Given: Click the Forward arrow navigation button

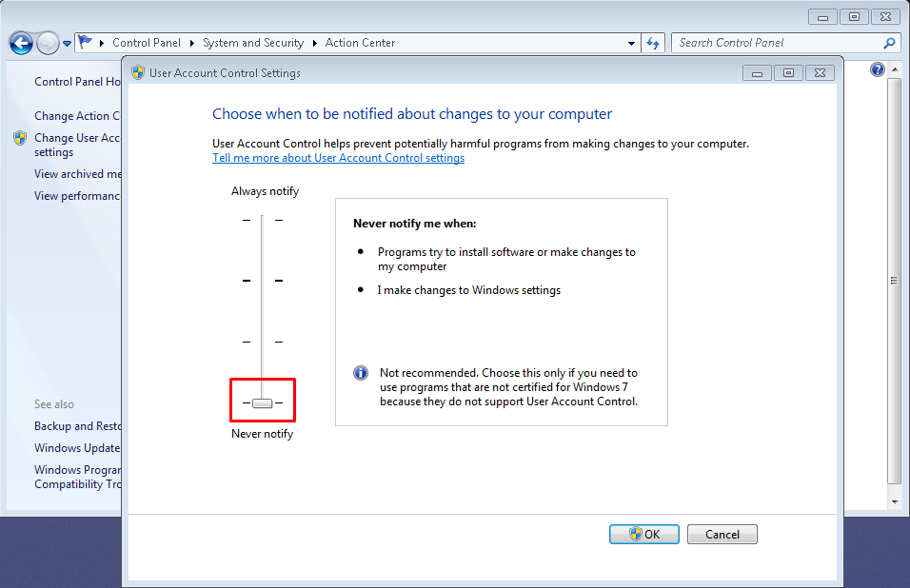Looking at the screenshot, I should (48, 43).
